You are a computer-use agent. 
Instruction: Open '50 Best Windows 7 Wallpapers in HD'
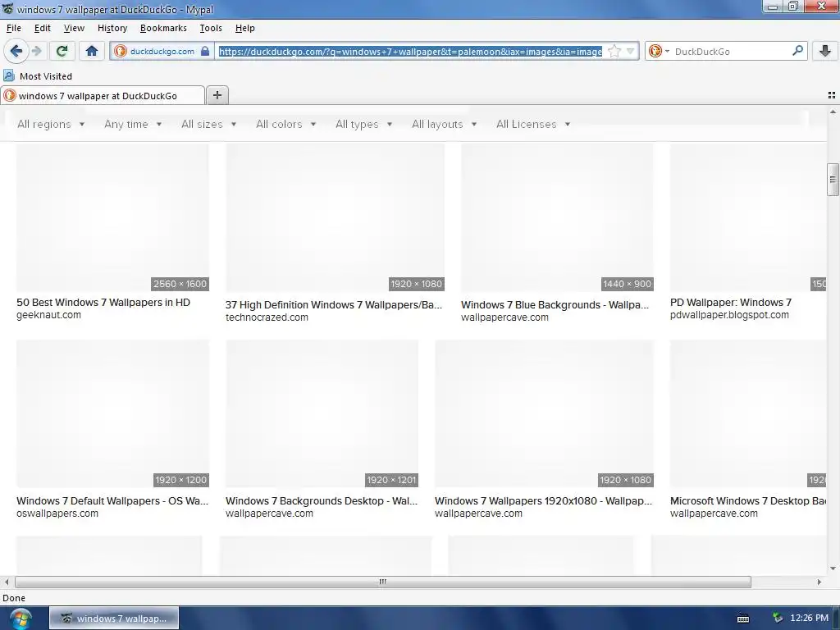click(x=103, y=302)
